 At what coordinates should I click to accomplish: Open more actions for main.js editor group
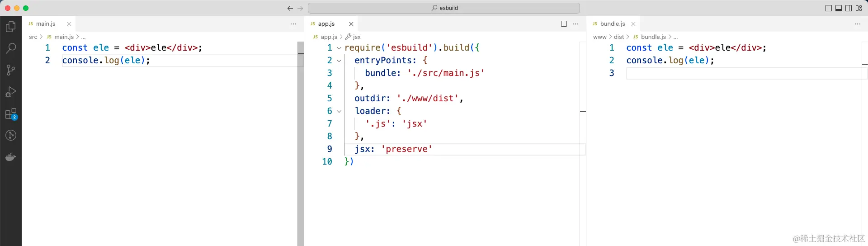(293, 24)
